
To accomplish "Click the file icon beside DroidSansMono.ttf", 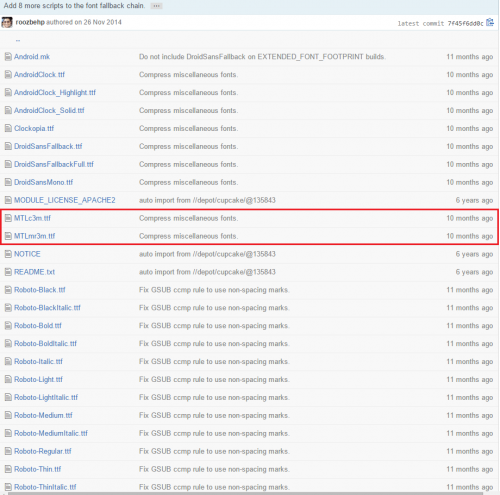I will coord(8,182).
